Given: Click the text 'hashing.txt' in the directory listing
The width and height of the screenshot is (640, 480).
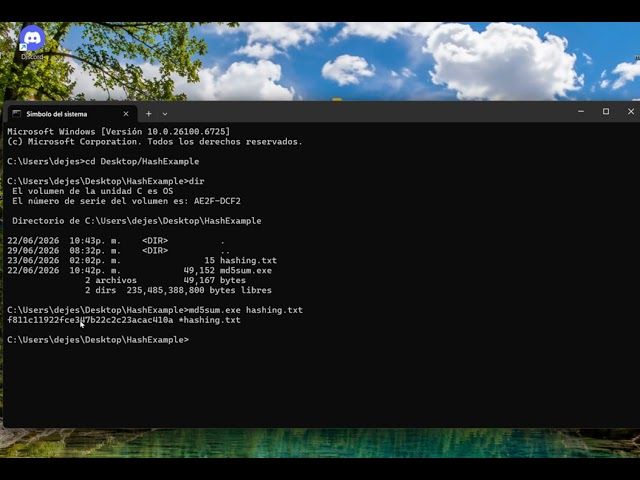Looking at the screenshot, I should 248,260.
